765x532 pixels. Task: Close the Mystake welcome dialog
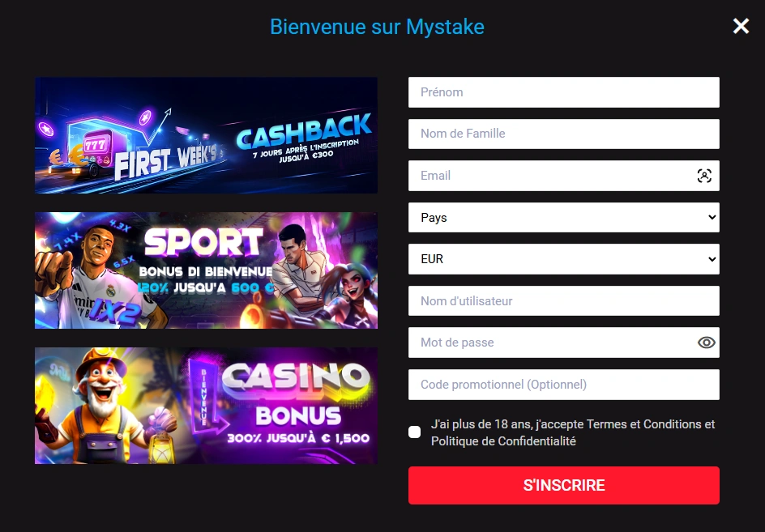tap(741, 26)
